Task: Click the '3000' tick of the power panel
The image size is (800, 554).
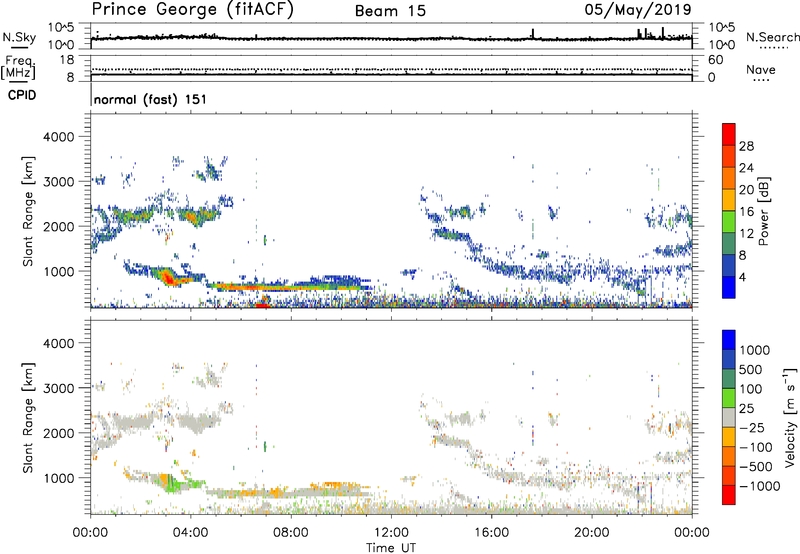Action: (58, 182)
